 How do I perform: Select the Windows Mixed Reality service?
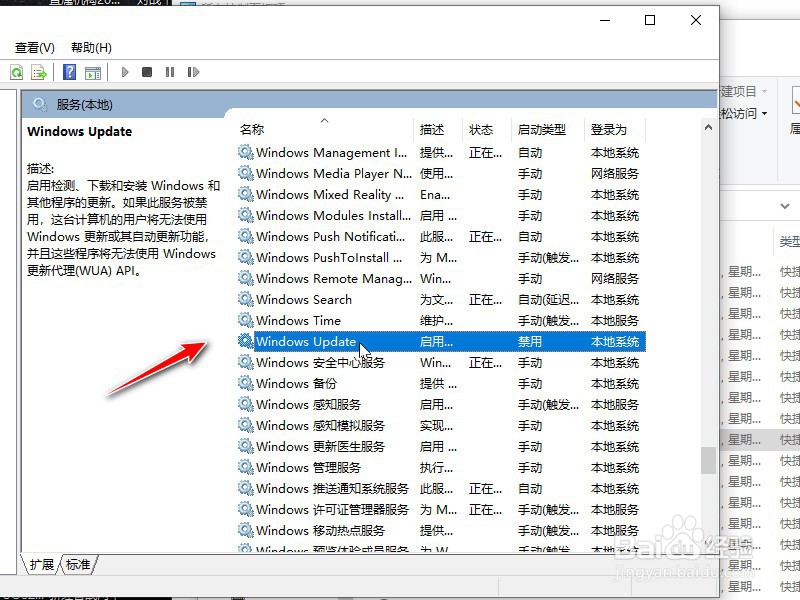441,194
